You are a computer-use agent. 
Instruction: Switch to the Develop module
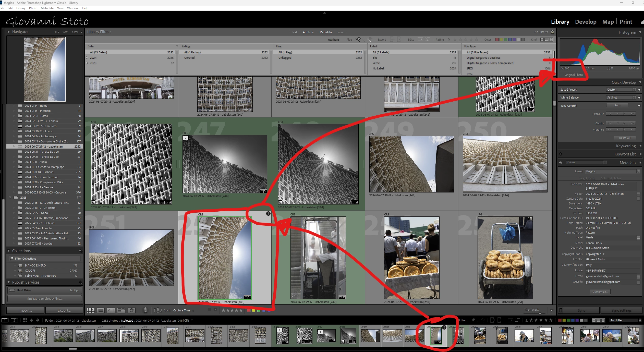[x=586, y=22]
